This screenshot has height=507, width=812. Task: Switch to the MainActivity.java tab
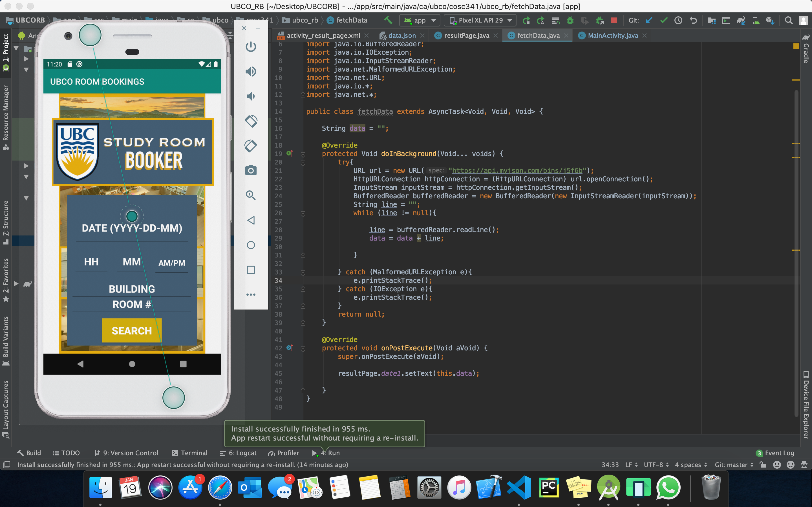(613, 35)
